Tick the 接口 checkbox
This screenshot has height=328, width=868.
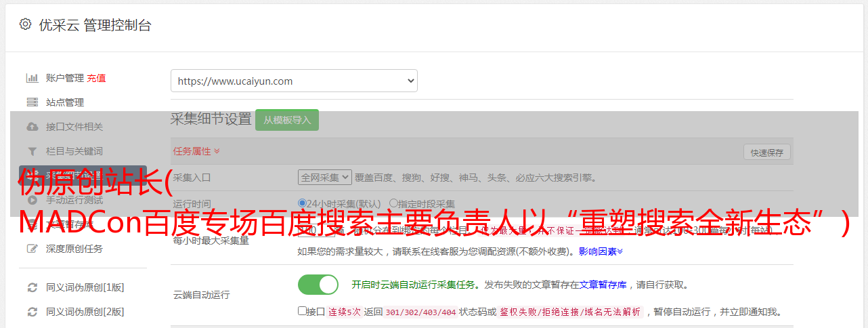tap(302, 312)
